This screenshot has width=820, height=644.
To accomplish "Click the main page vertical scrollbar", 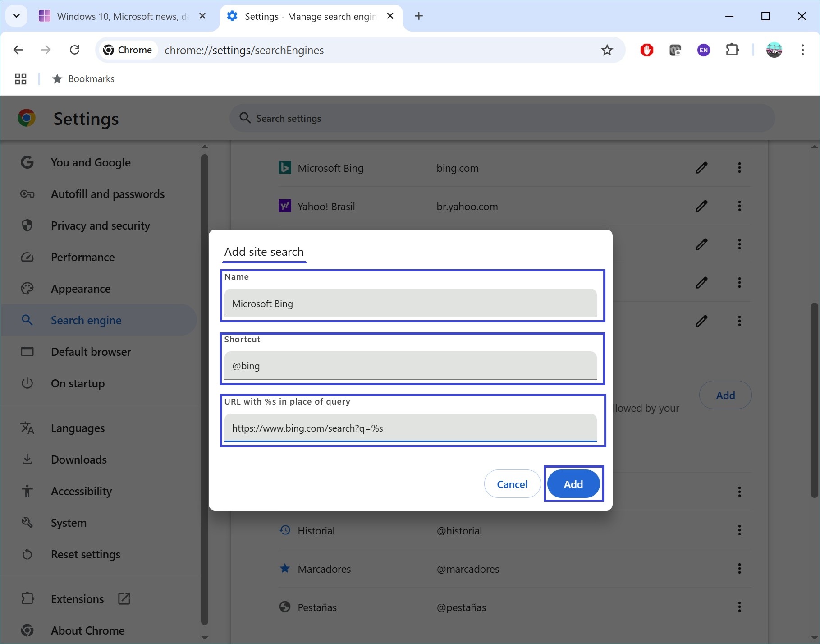I will coord(814,400).
